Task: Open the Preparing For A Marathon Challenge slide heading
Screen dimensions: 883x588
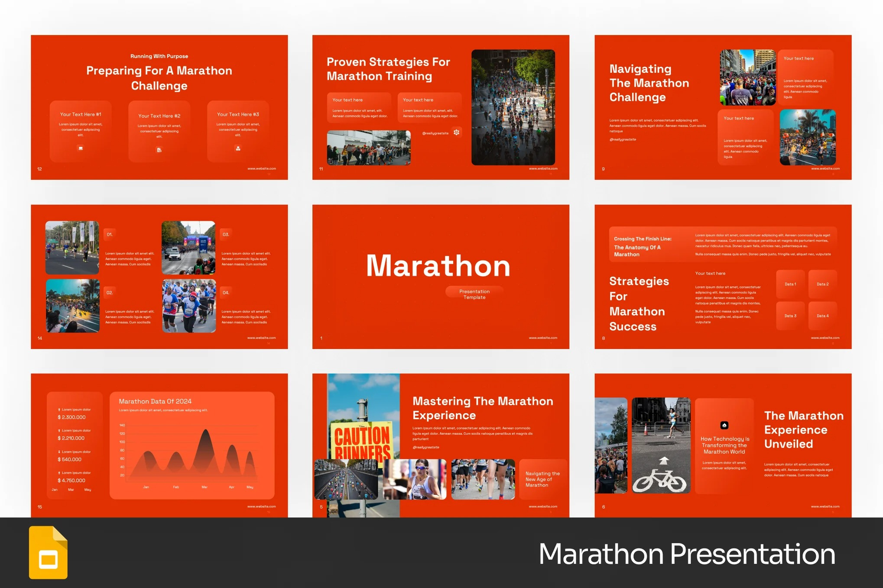Action: coord(159,78)
